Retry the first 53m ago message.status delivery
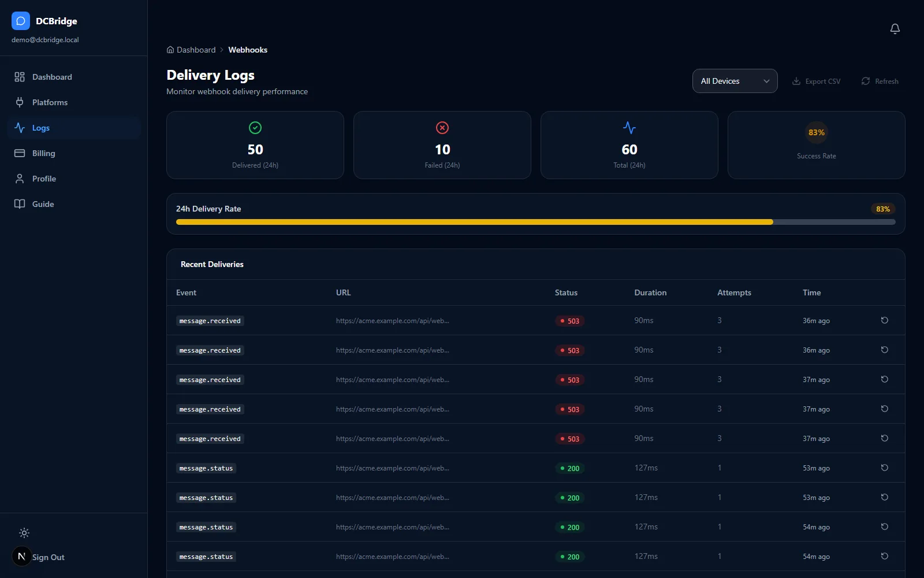 [x=884, y=468]
